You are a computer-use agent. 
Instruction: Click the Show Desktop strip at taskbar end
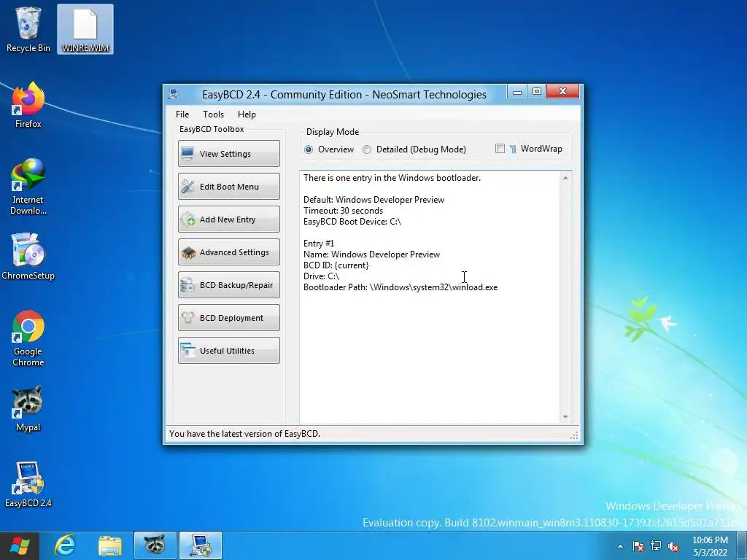click(x=742, y=546)
